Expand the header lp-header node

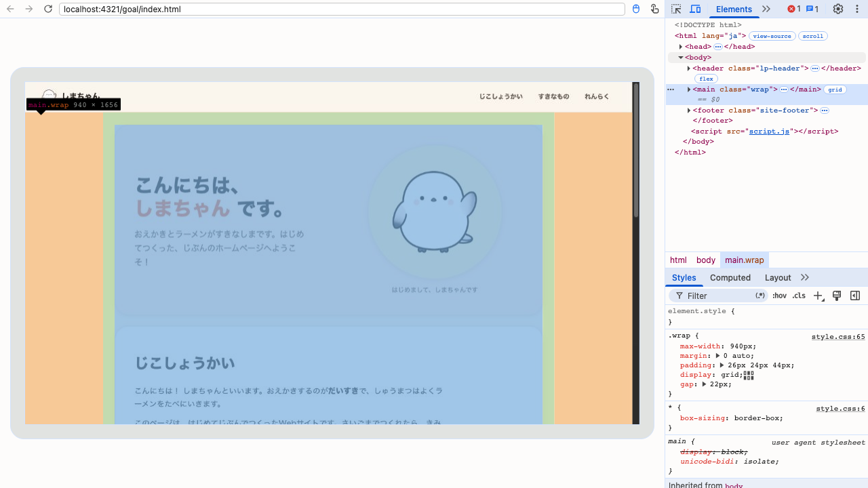(689, 68)
